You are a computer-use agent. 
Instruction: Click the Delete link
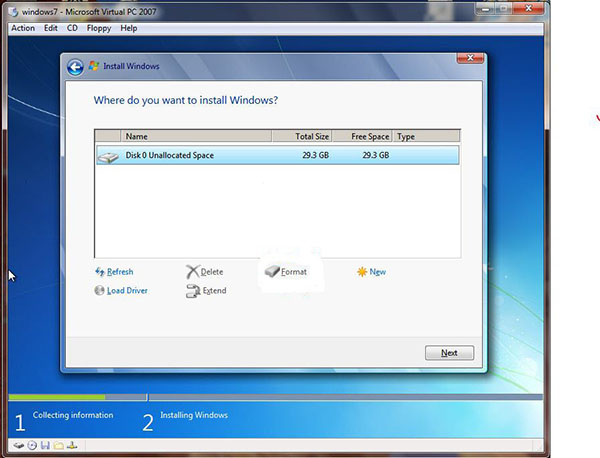point(212,272)
